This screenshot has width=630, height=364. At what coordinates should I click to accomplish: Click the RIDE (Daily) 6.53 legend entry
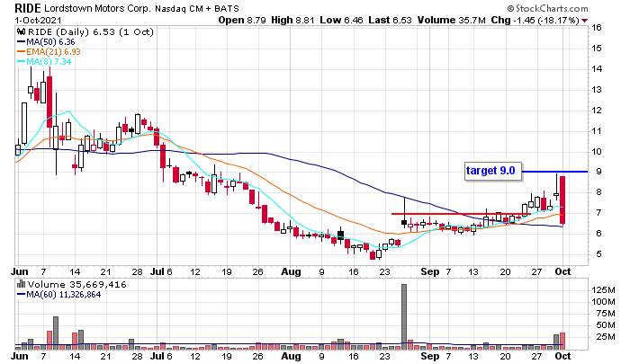(90, 32)
